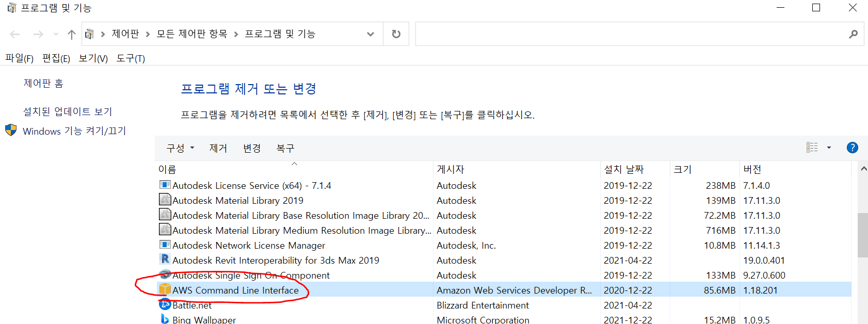This screenshot has width=868, height=324.
Task: Expand the chevron before 제어판 breadcrumb
Action: pos(103,34)
